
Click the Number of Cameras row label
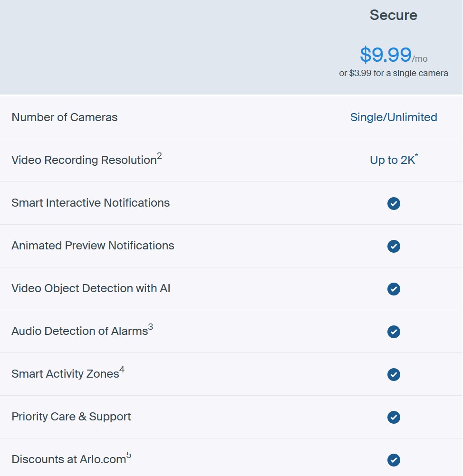point(65,117)
